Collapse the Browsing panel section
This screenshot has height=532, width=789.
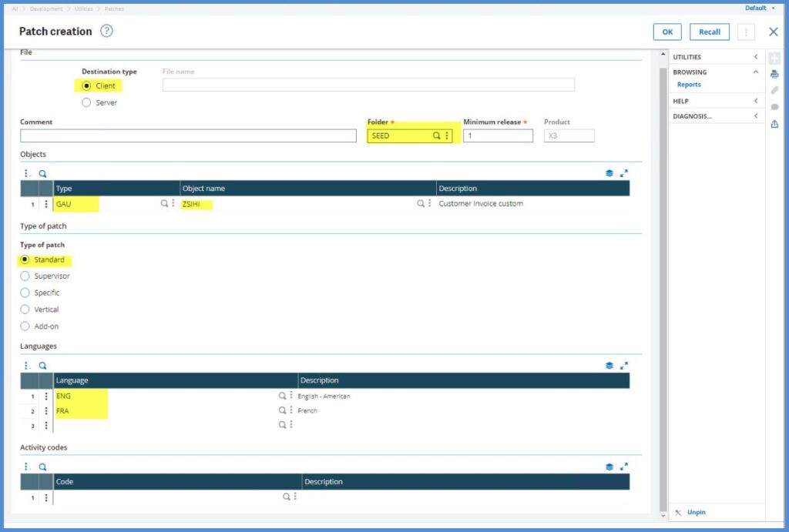(756, 72)
